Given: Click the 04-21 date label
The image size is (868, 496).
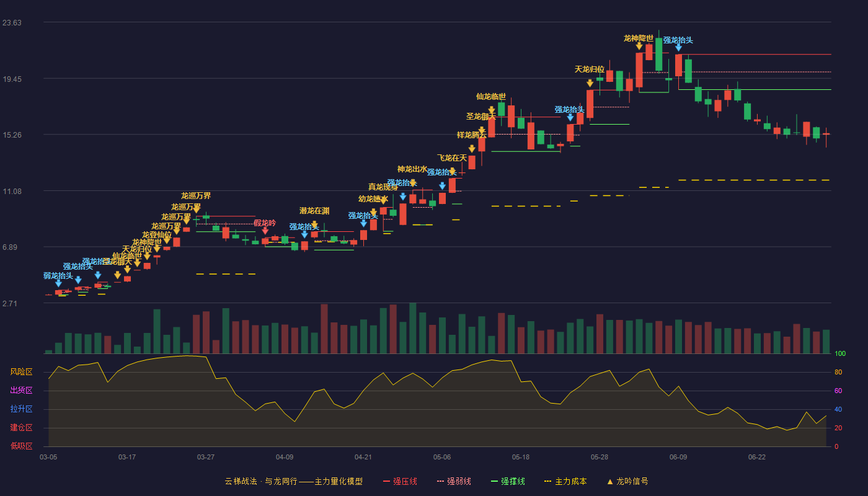Looking at the screenshot, I should 363,457.
